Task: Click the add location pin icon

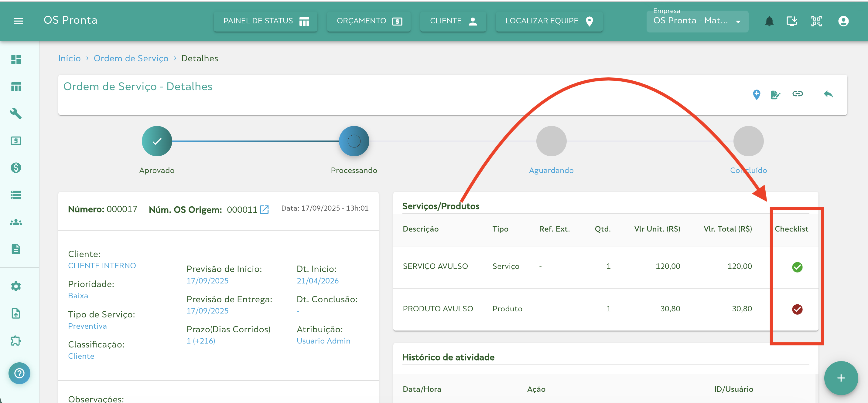Action: (756, 94)
